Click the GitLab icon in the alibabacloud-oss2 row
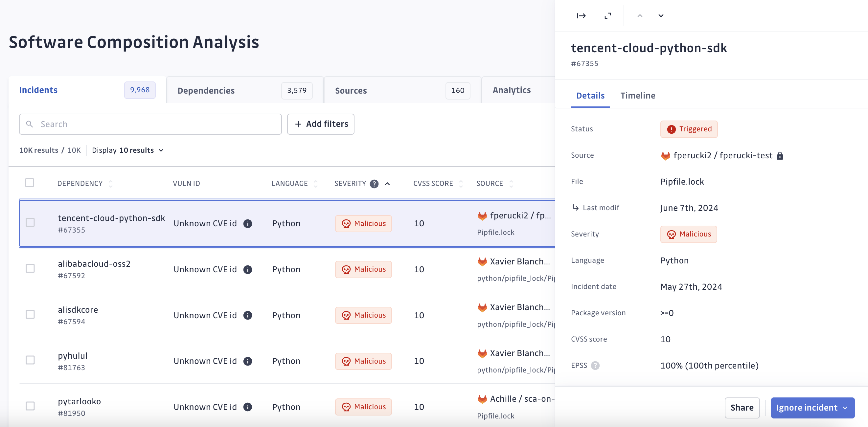The image size is (868, 427). point(482,262)
